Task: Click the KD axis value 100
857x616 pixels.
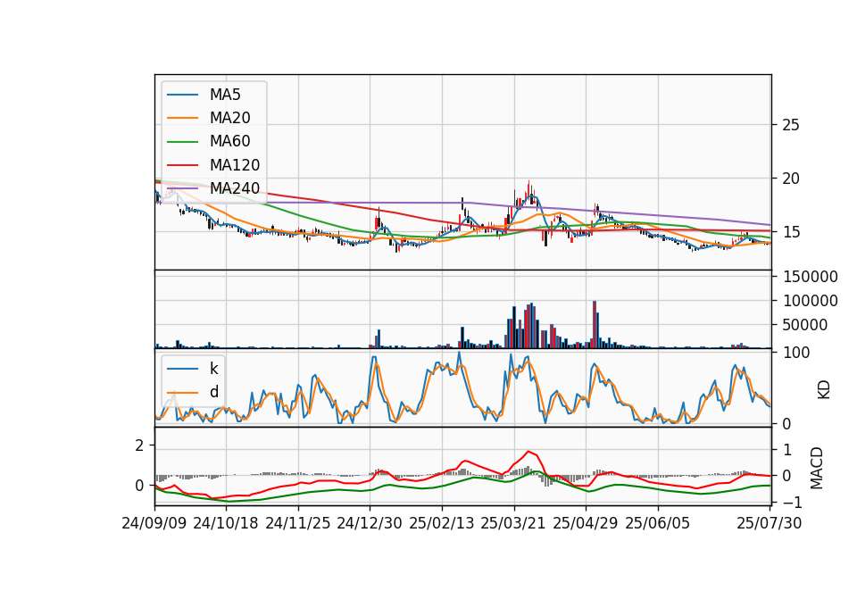Action: click(x=797, y=354)
